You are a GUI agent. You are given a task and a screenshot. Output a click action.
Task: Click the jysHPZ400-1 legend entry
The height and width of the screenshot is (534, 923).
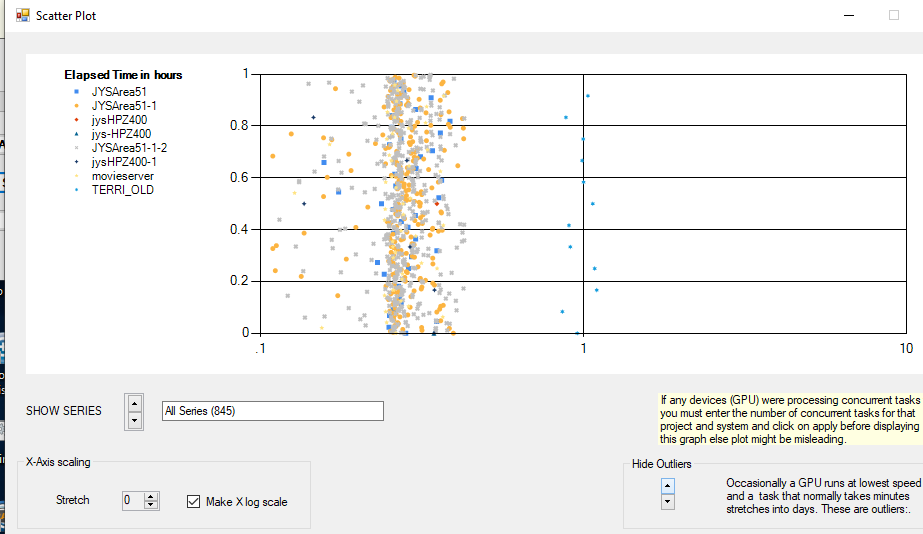[x=124, y=162]
